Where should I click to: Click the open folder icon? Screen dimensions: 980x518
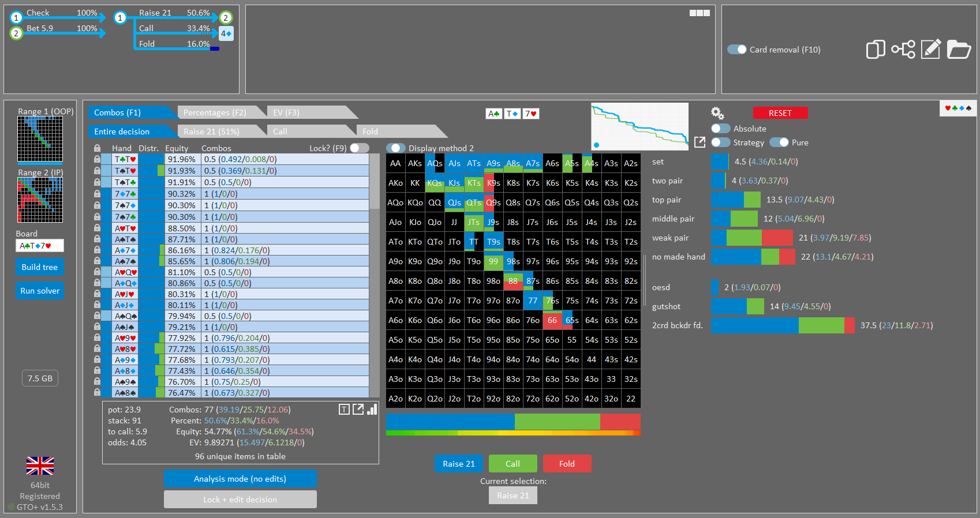tap(959, 50)
